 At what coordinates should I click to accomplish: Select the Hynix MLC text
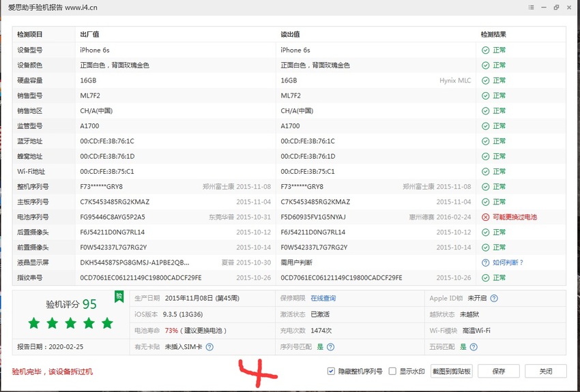[x=455, y=80]
